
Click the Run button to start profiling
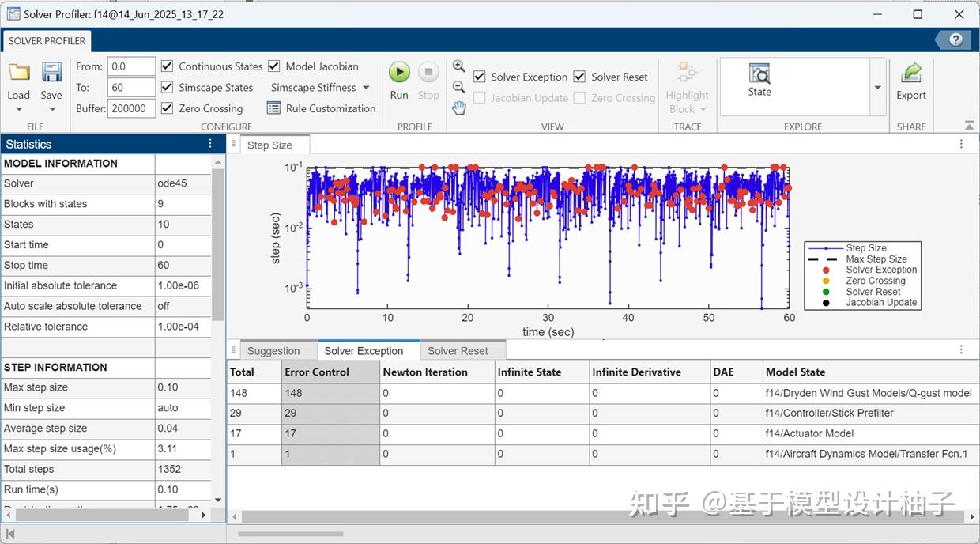398,73
